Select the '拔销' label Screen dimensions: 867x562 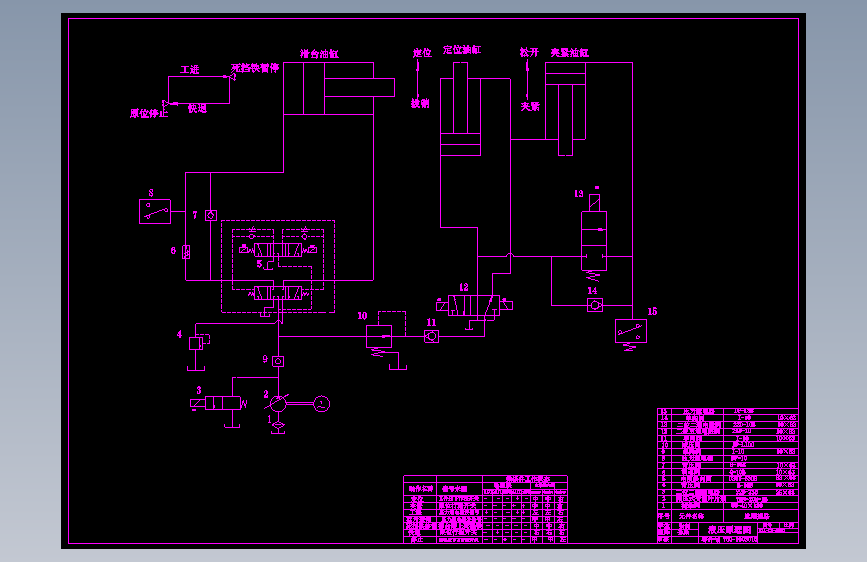(x=420, y=103)
